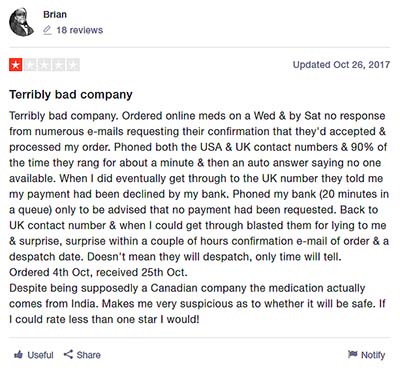Click the Notify flag icon
400x368 pixels.
click(352, 354)
